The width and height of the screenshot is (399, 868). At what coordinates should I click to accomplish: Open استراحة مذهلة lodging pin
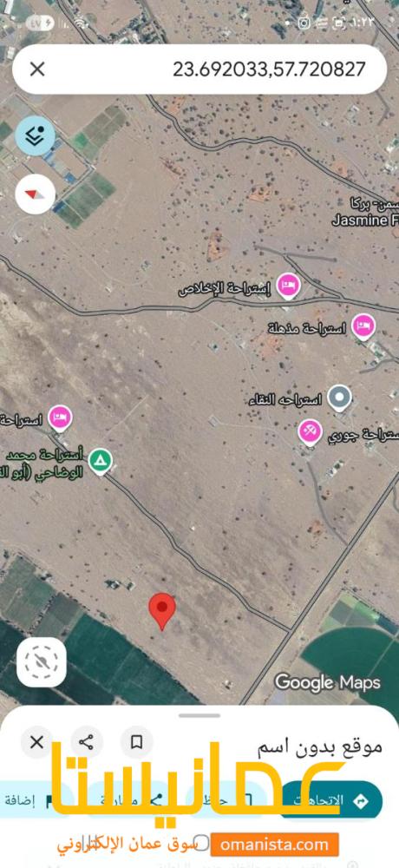[x=363, y=327]
